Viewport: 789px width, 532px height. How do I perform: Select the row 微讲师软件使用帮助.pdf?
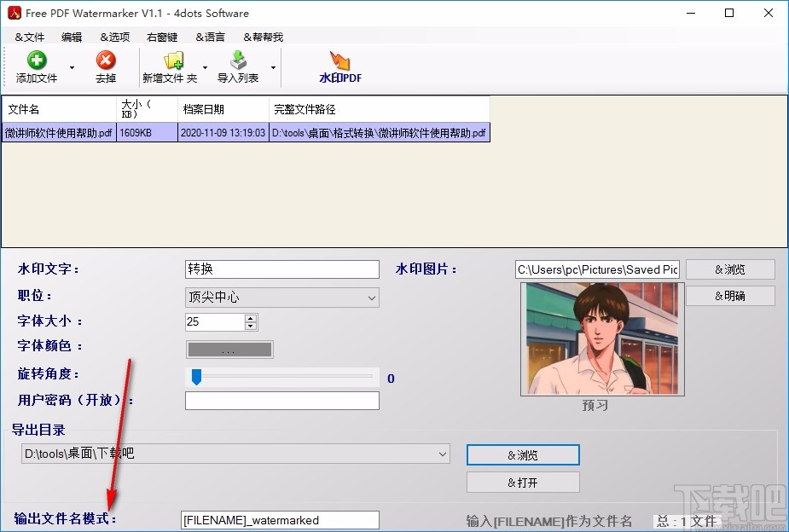246,133
